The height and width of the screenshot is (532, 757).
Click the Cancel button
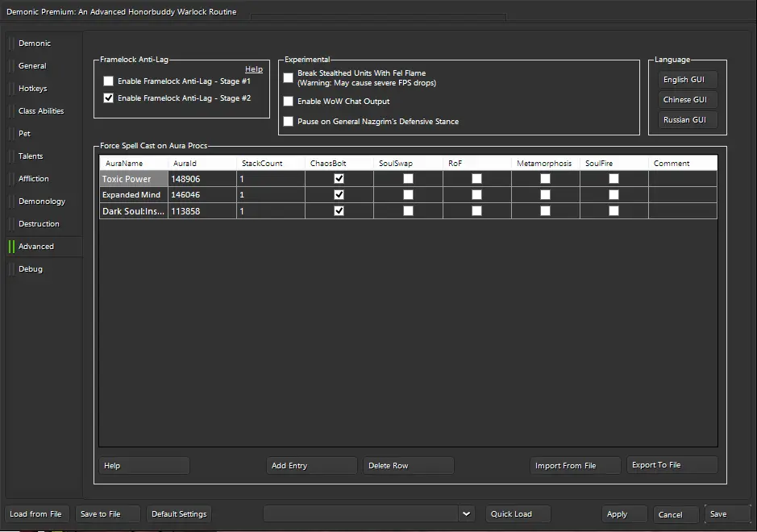[x=676, y=514]
